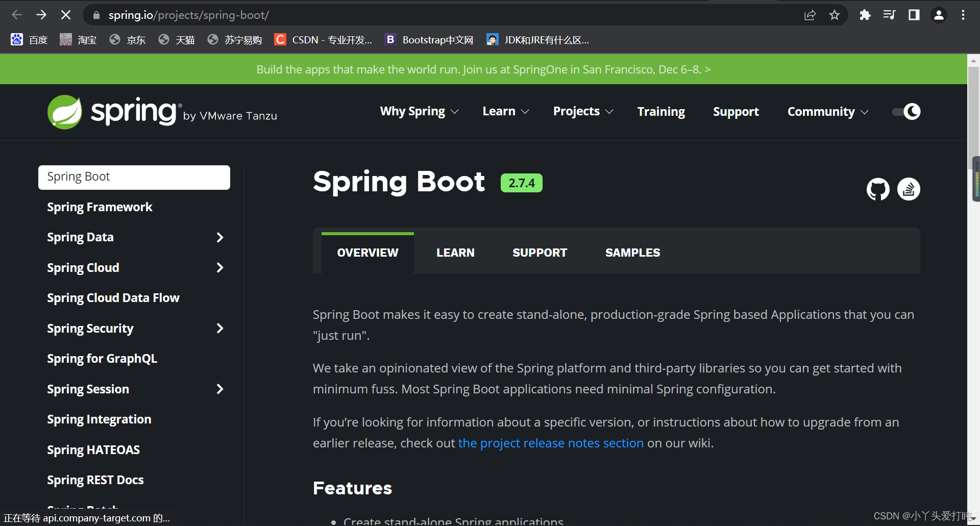Open 天猫 bookmark
This screenshot has width=980, height=526.
pos(177,40)
